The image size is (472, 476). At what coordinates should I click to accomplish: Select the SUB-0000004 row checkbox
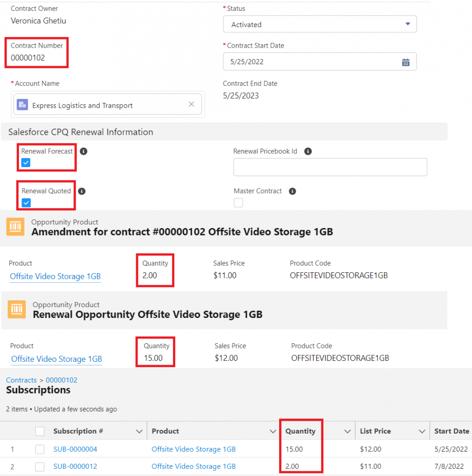click(40, 449)
